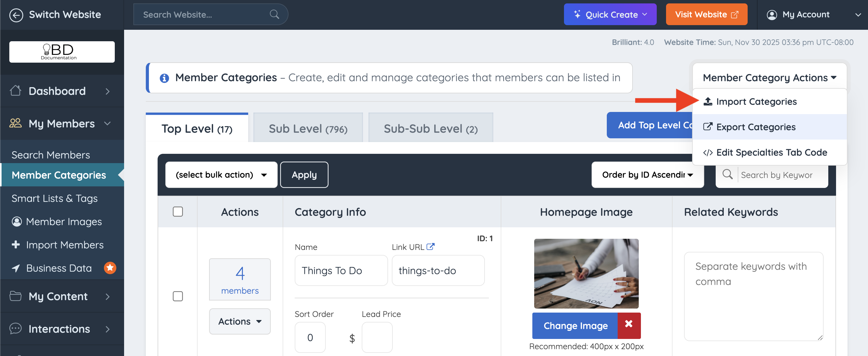The width and height of the screenshot is (868, 356).
Task: Choose Import Categories menu item
Action: pos(756,102)
